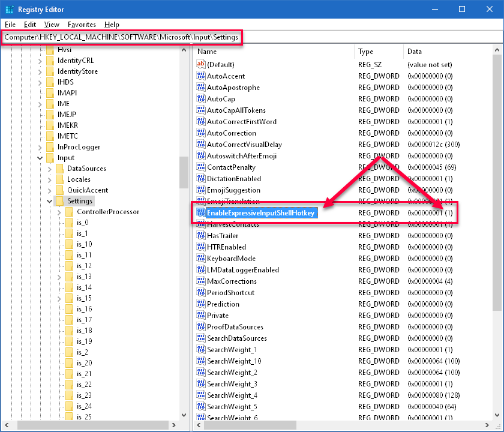Open the View menu
The height and width of the screenshot is (432, 504).
52,25
